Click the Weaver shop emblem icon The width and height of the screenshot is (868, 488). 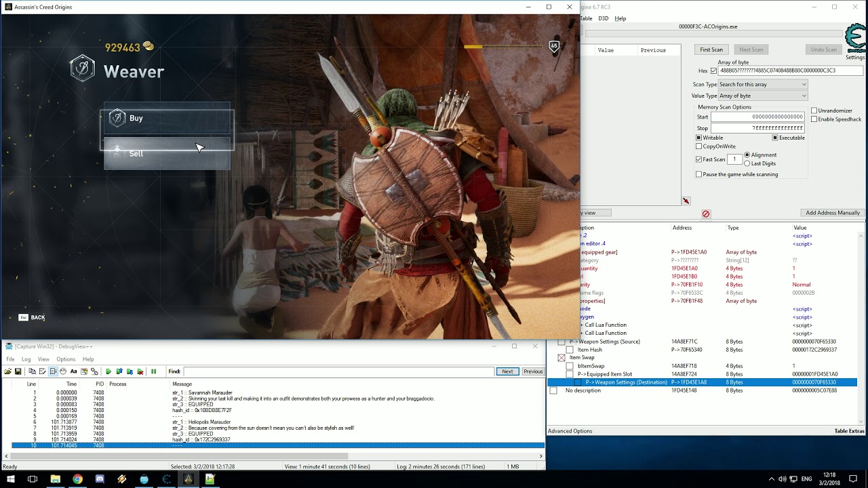coord(83,68)
